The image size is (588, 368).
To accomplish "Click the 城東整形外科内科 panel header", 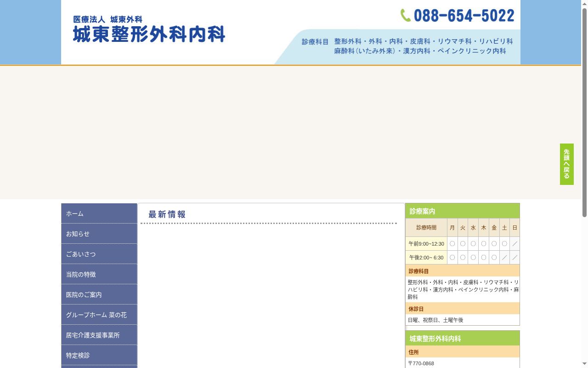I will pyautogui.click(x=463, y=339).
